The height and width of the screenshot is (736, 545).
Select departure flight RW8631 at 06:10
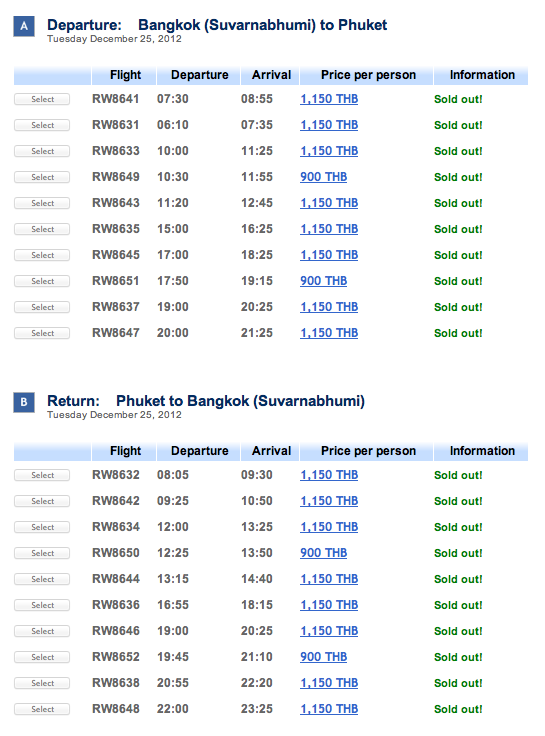(x=42, y=125)
